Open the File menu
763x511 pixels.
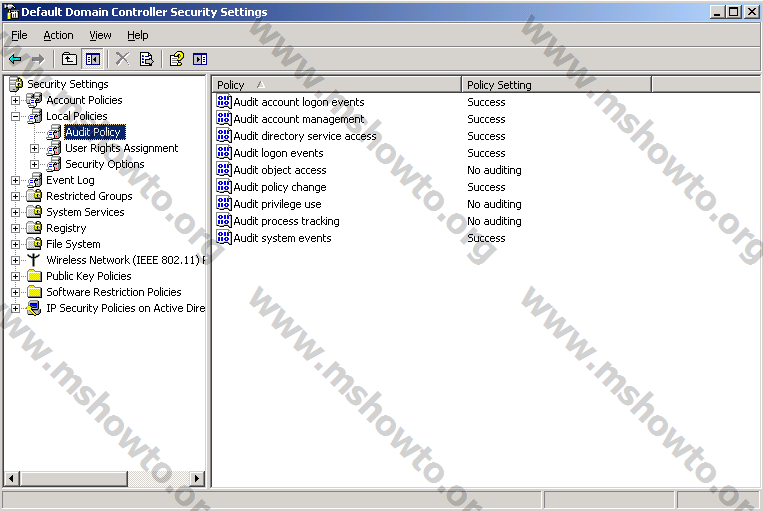coord(19,35)
